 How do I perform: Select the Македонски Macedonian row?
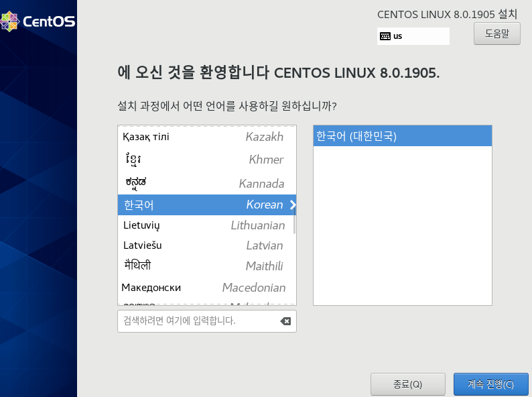pyautogui.click(x=207, y=287)
